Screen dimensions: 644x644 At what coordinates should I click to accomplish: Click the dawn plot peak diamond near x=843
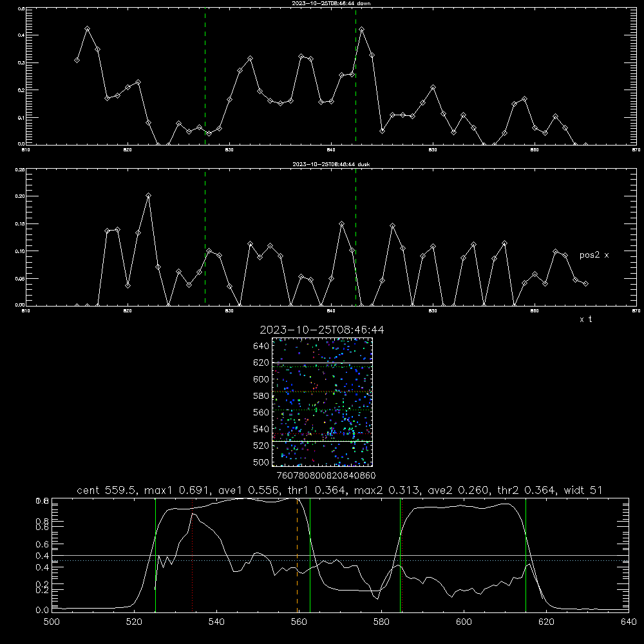(361, 30)
